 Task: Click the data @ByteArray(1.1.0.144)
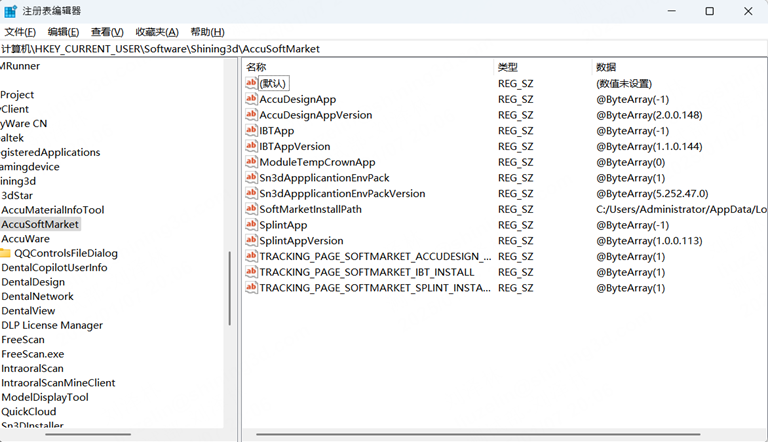(x=649, y=146)
